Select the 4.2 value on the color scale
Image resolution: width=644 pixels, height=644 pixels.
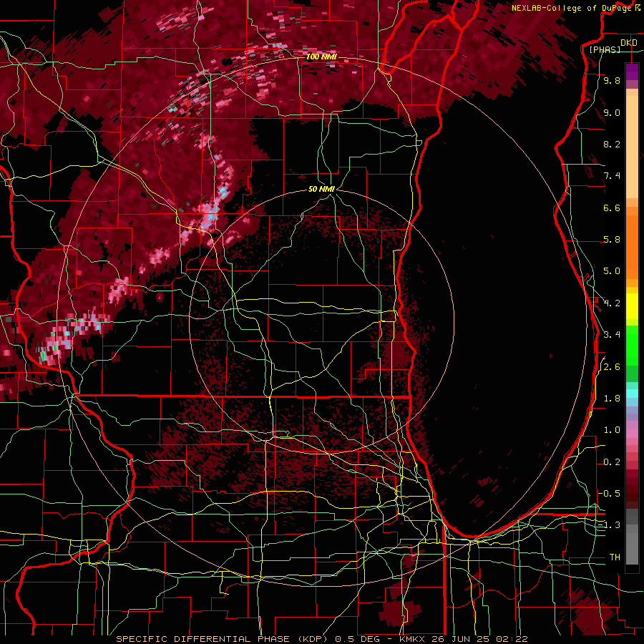tap(612, 303)
